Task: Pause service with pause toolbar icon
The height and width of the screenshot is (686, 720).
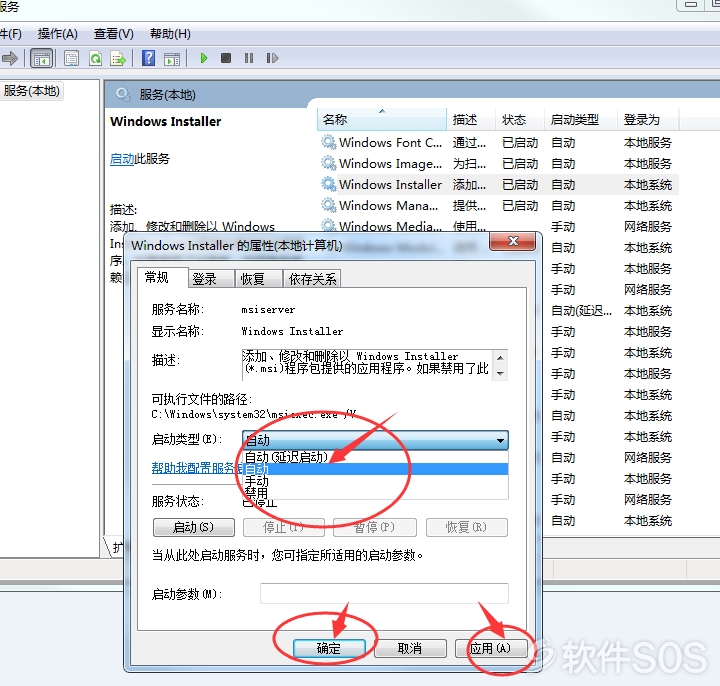Action: coord(249,58)
